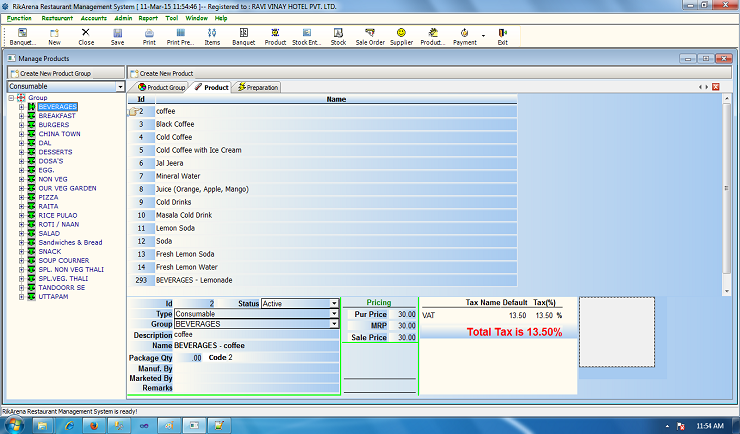Click the Print toolbar icon
Screen dimensions: 740x434
[x=149, y=37]
